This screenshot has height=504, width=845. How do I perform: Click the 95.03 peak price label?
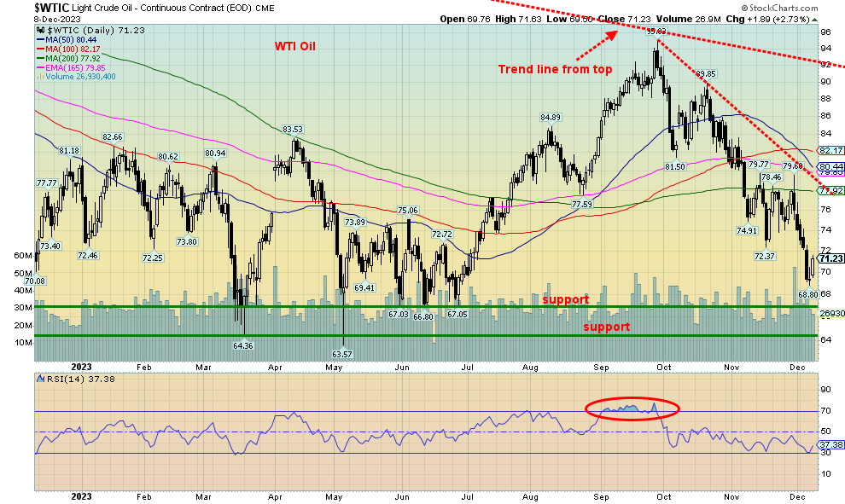tap(656, 32)
